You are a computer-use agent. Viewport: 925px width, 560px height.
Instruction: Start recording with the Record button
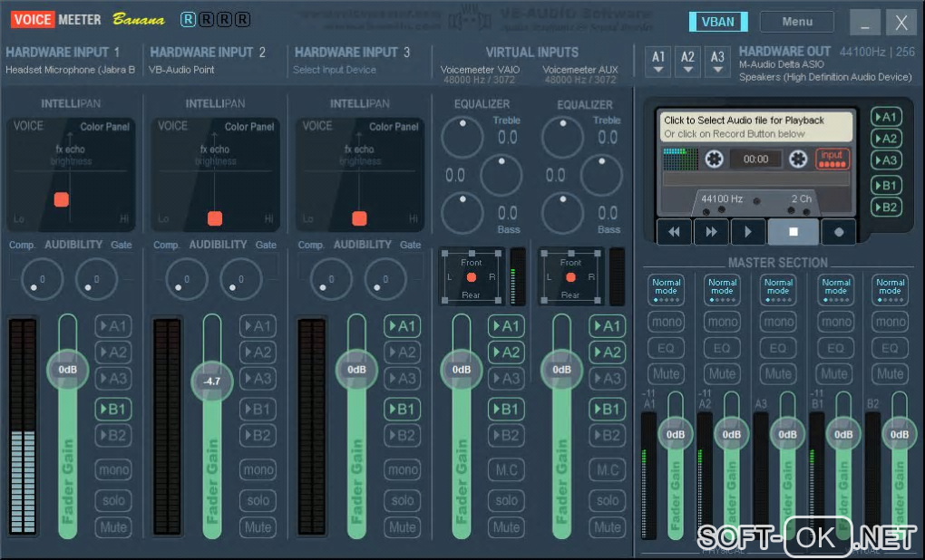click(838, 232)
